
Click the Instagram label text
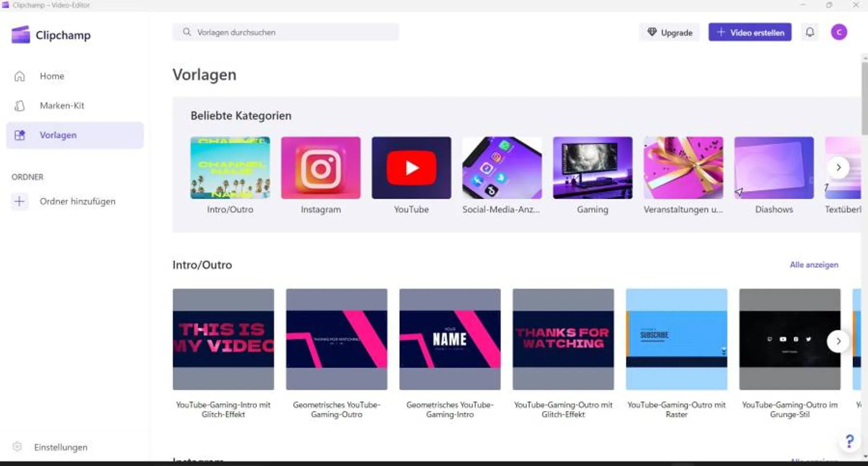(321, 209)
